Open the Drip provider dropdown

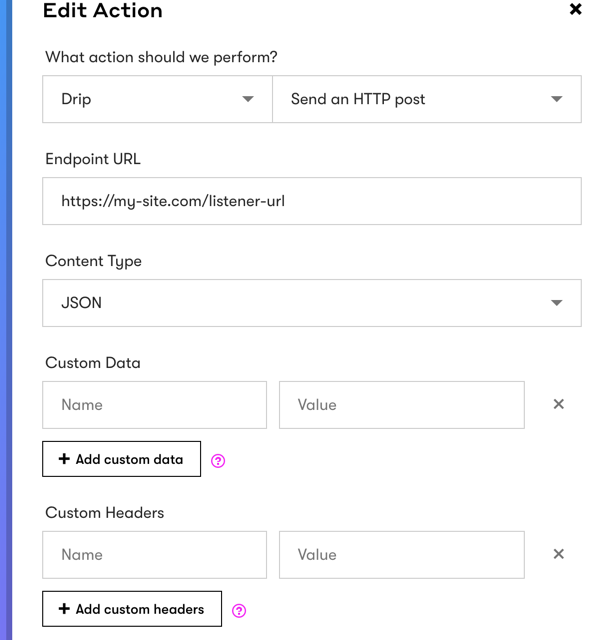[x=157, y=99]
